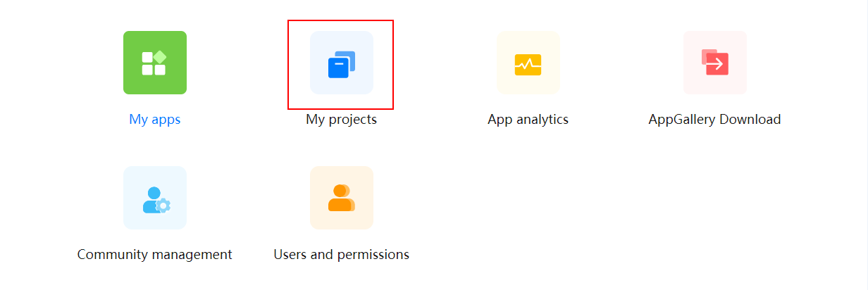Click the light-blue tile behind My projects glyph
868x290 pixels.
[x=342, y=63]
